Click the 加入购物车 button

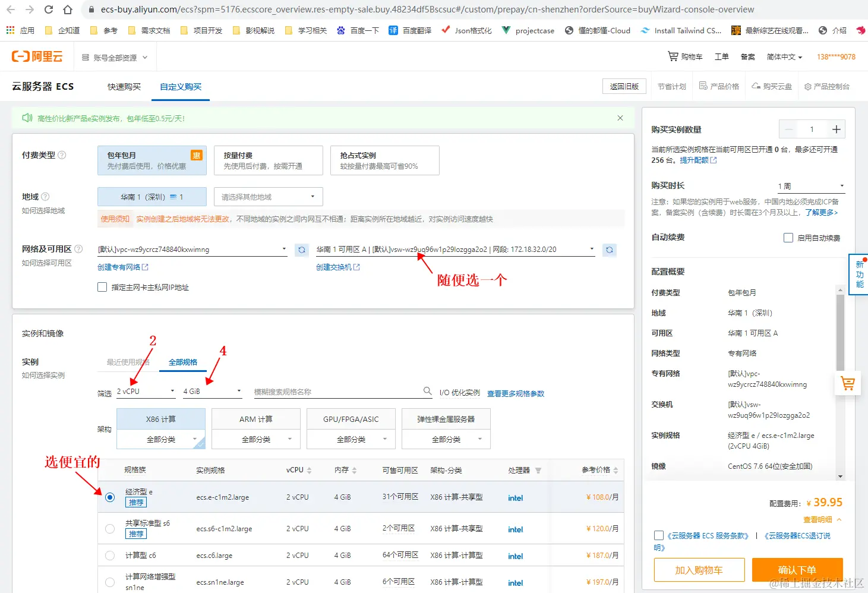pos(699,570)
